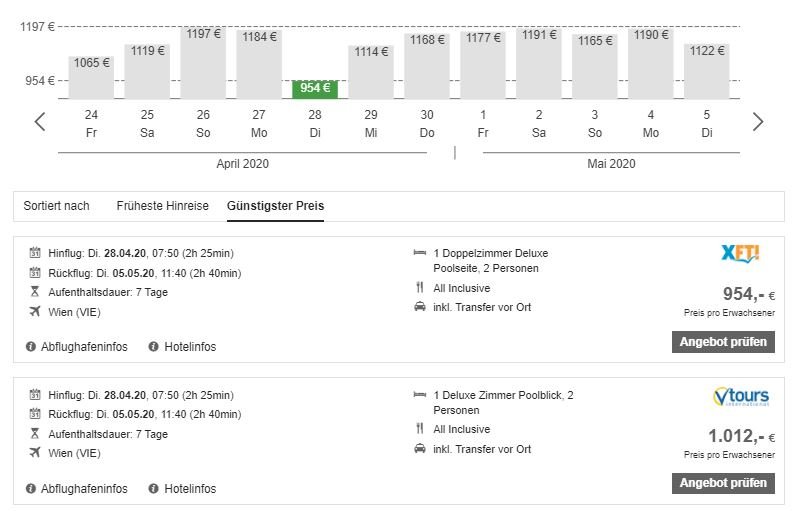
Task: Click the info icon beside first Hotelinfos
Action: click(x=153, y=346)
